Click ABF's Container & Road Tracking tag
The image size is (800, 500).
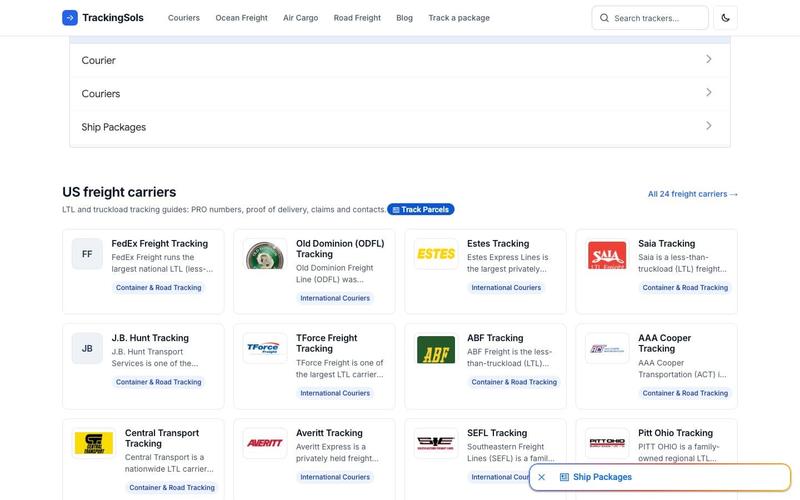514,382
